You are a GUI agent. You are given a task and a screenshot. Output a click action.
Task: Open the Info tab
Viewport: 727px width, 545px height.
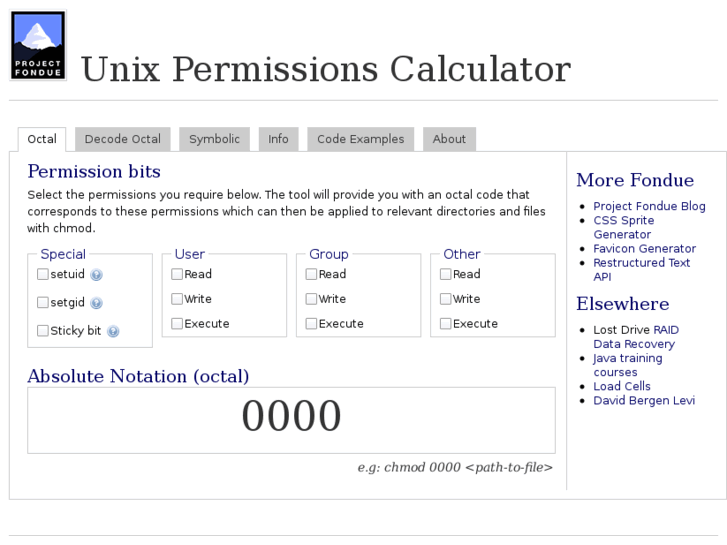point(278,139)
